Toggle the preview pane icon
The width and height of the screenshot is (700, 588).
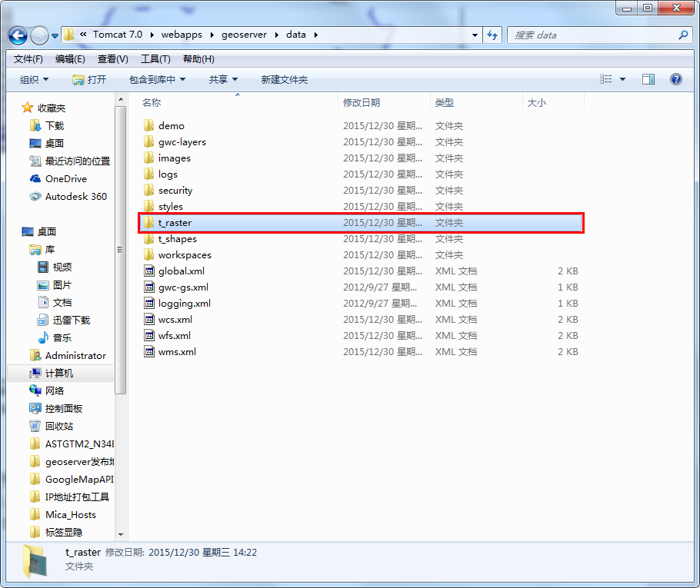pos(648,79)
